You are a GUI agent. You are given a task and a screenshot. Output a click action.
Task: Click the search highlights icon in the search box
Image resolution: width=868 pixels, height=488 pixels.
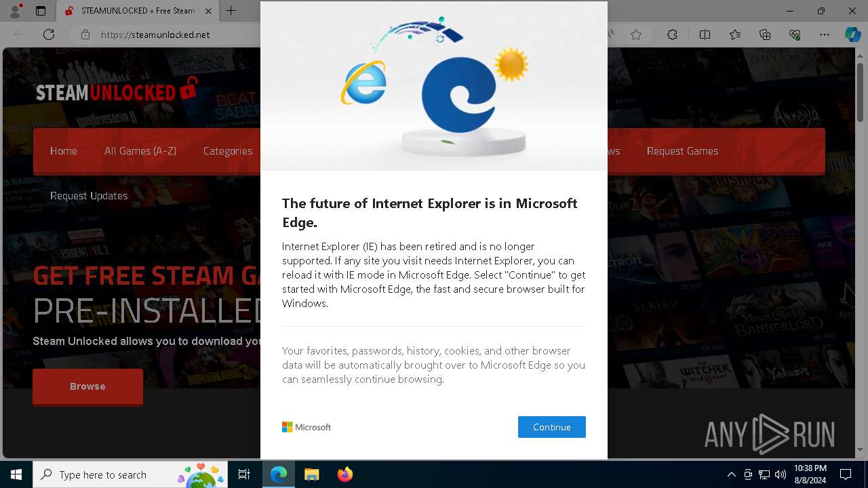tap(201, 474)
